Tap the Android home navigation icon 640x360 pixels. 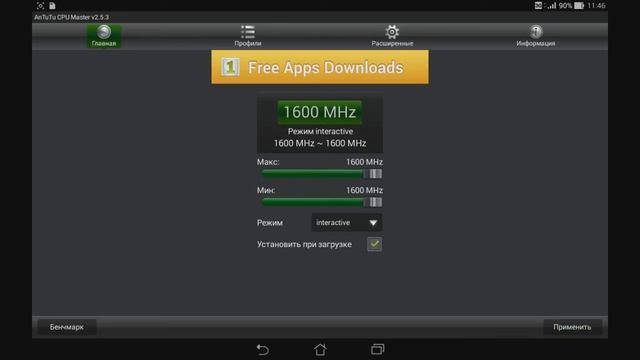(320, 349)
